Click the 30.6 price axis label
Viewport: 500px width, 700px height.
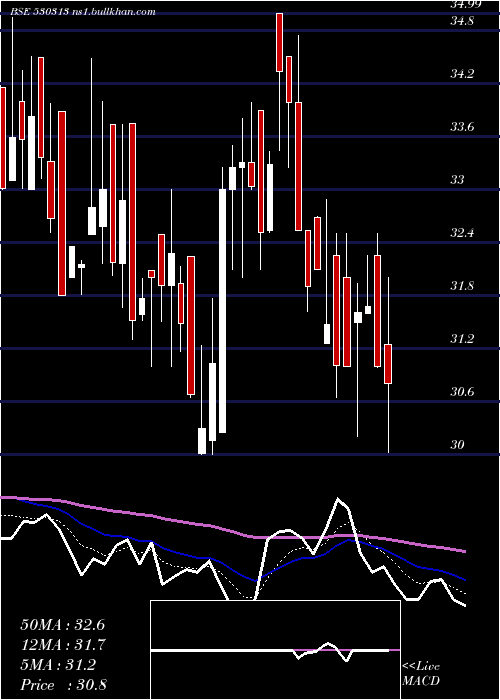pos(462,392)
